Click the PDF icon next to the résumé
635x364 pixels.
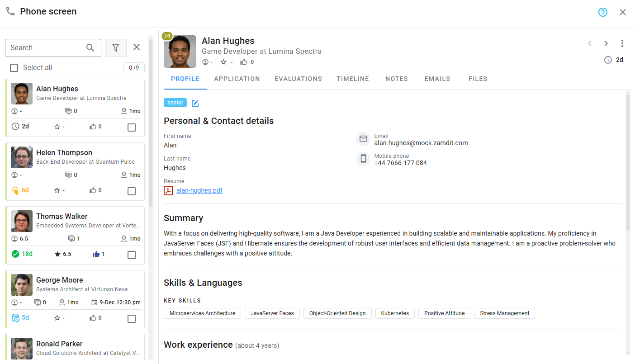tap(168, 190)
